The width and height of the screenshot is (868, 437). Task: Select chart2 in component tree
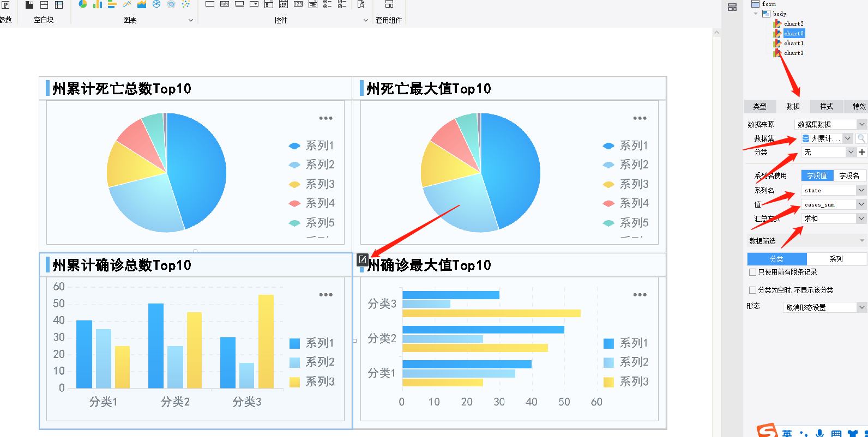pos(793,23)
